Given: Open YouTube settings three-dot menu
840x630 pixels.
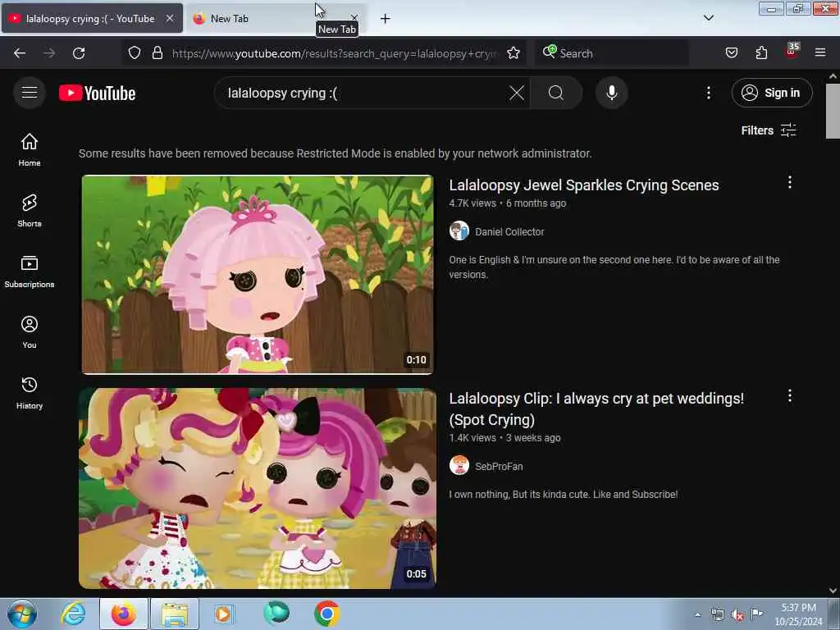Looking at the screenshot, I should [708, 93].
